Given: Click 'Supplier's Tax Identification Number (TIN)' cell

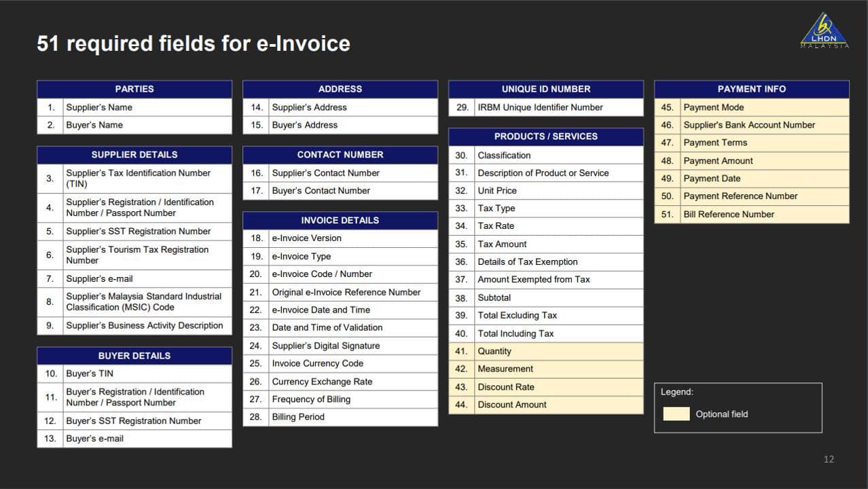Looking at the screenshot, I should tap(147, 179).
